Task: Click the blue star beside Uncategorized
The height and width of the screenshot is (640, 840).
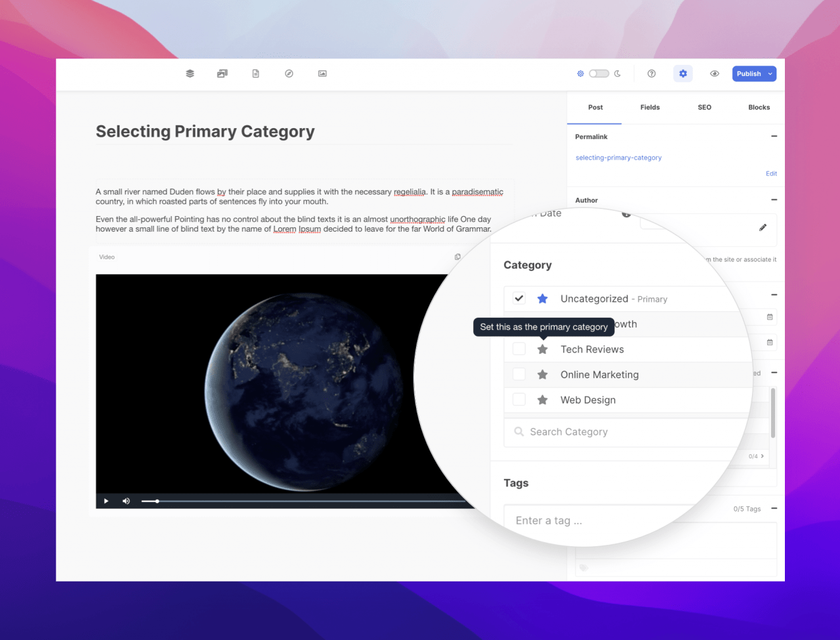Action: [543, 299]
